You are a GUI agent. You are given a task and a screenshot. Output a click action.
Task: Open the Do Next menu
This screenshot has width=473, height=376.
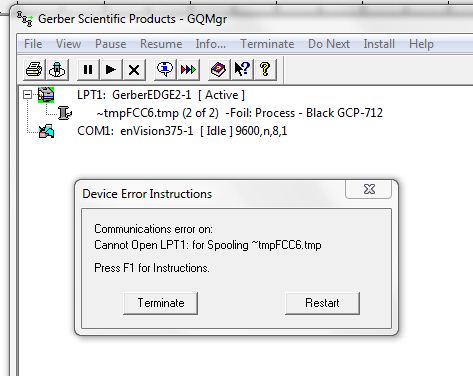(329, 44)
